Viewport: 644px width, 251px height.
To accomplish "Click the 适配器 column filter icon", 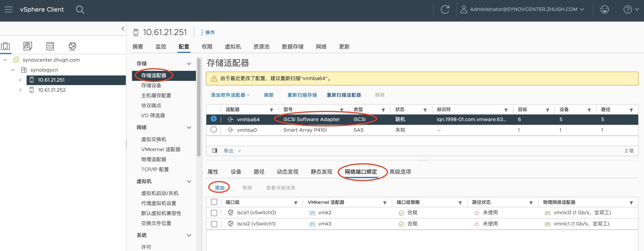I will pyautogui.click(x=271, y=110).
